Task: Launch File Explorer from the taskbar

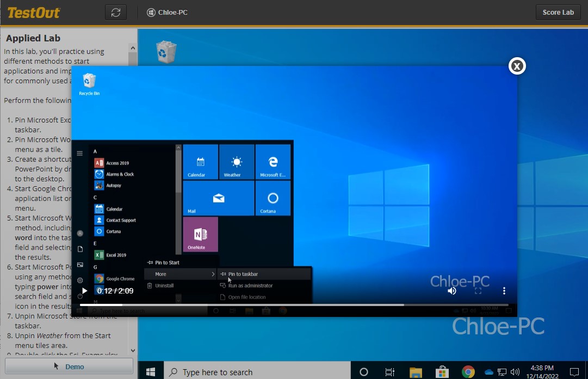Action: pos(416,372)
